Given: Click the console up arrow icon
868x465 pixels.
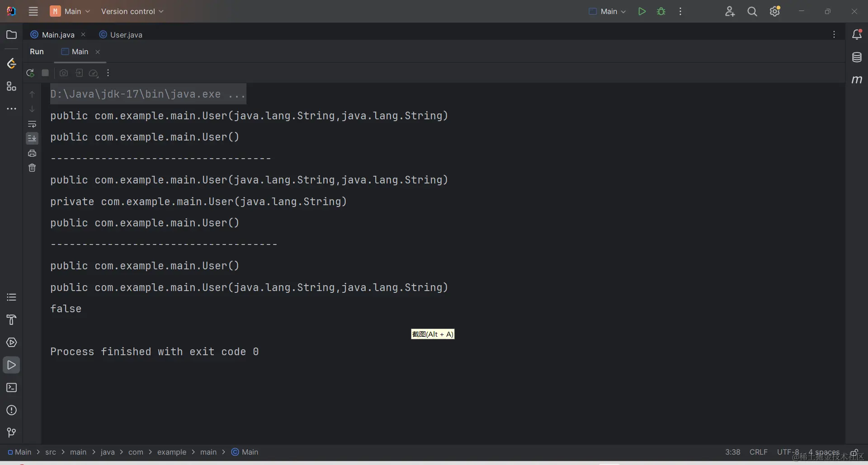Looking at the screenshot, I should coord(32,94).
